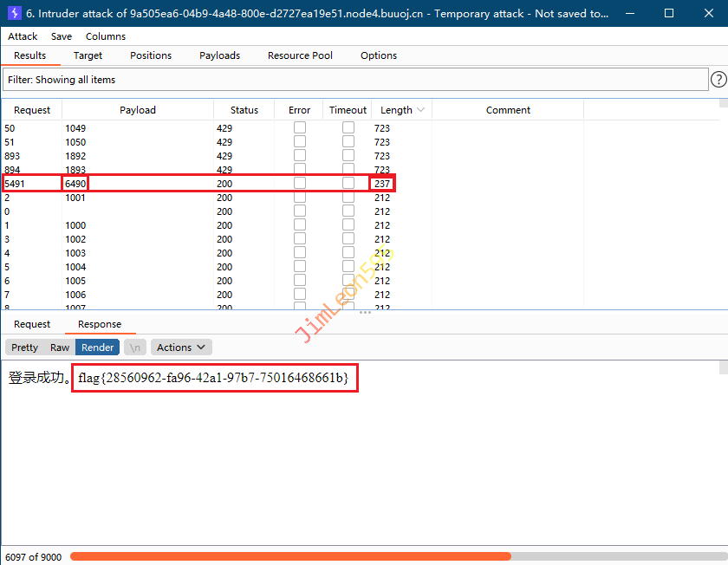
Task: Open the Columns menu
Action: pos(105,36)
